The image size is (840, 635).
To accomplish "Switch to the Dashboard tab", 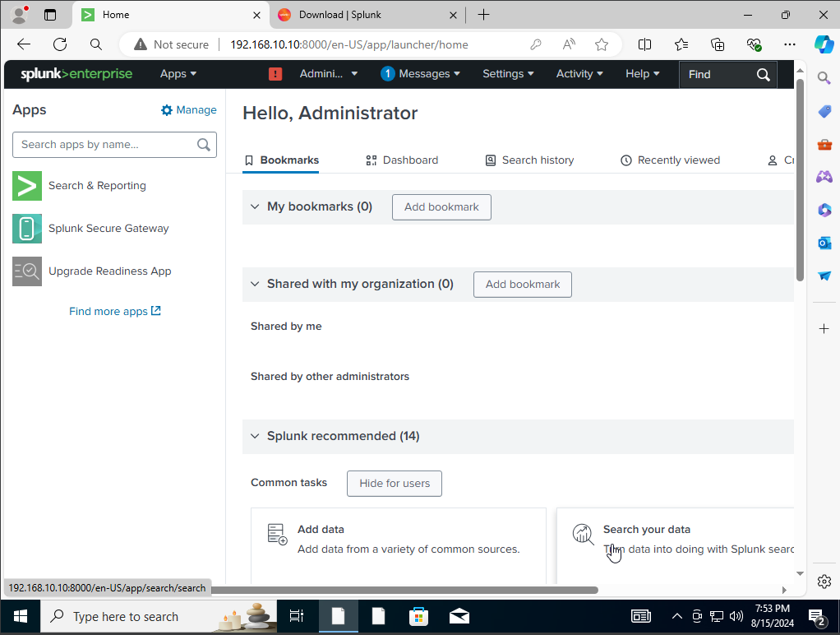I will [x=402, y=160].
